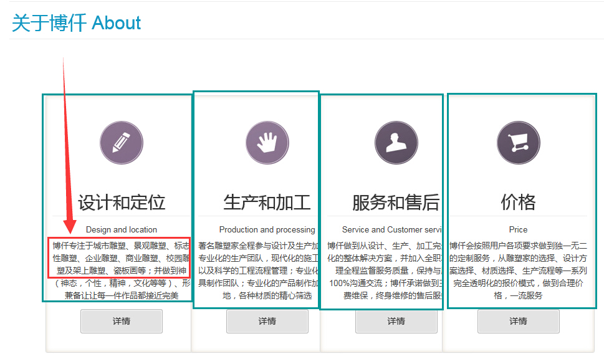The image size is (604, 364).
Task: Open 详情 under the 生产和加工 card
Action: pos(267,321)
